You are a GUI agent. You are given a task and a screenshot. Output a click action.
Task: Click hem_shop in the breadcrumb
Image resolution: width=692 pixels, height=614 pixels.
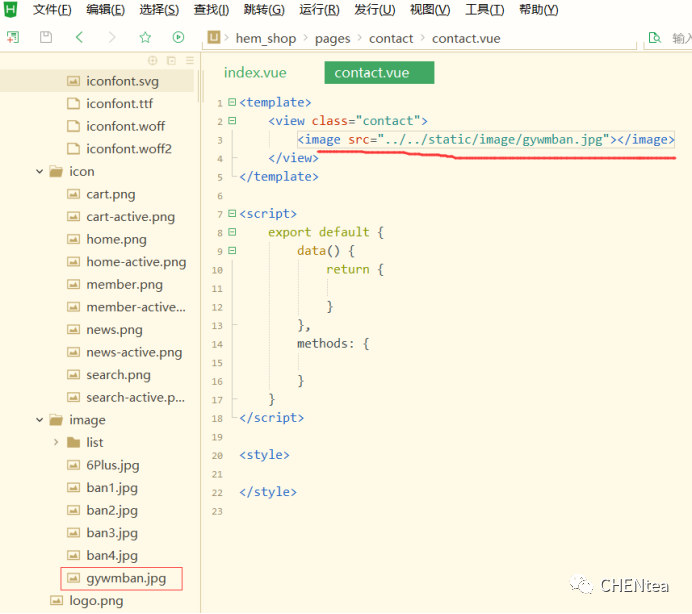pyautogui.click(x=266, y=38)
